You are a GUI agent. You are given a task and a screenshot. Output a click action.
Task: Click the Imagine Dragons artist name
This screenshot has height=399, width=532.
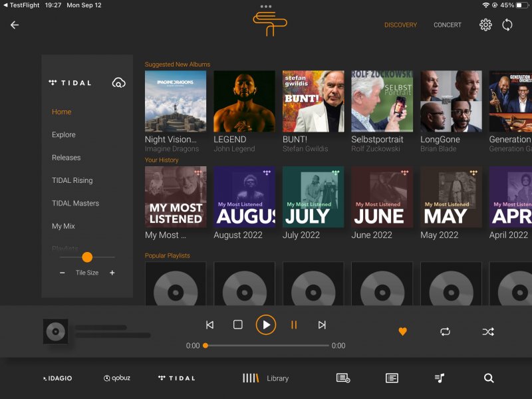(172, 149)
